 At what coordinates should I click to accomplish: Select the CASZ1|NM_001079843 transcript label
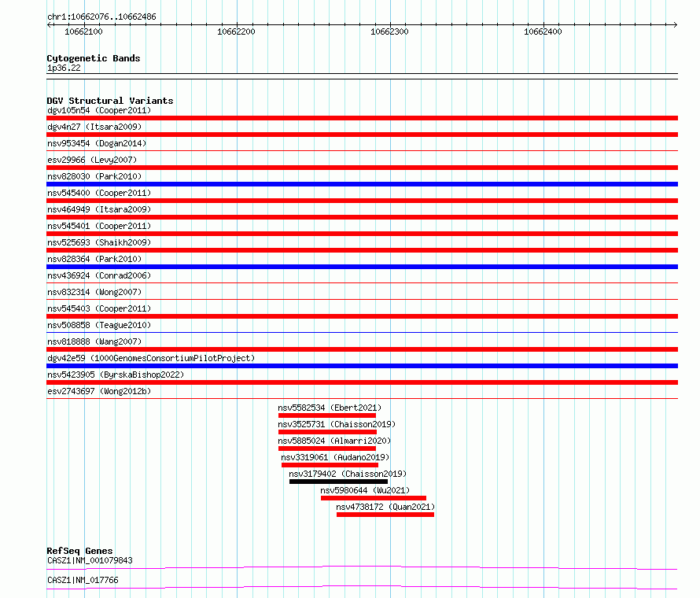90,560
